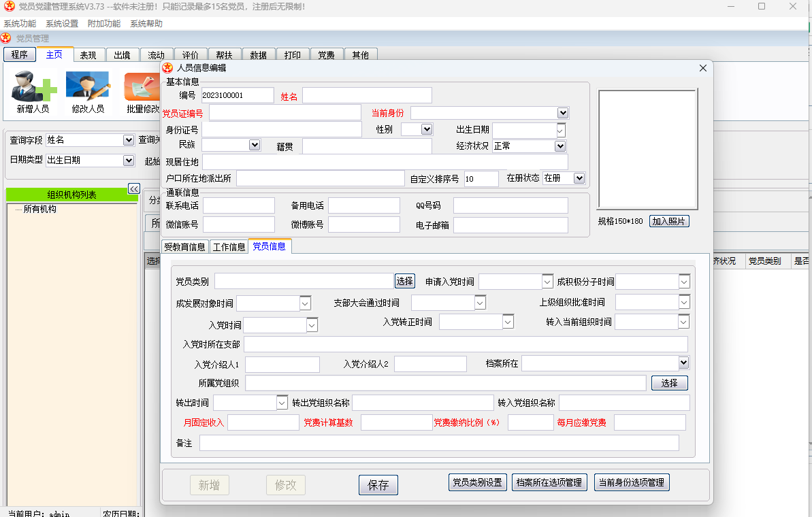Open the 系统功能 menu
Screen dimensions: 812x517
tap(20, 24)
